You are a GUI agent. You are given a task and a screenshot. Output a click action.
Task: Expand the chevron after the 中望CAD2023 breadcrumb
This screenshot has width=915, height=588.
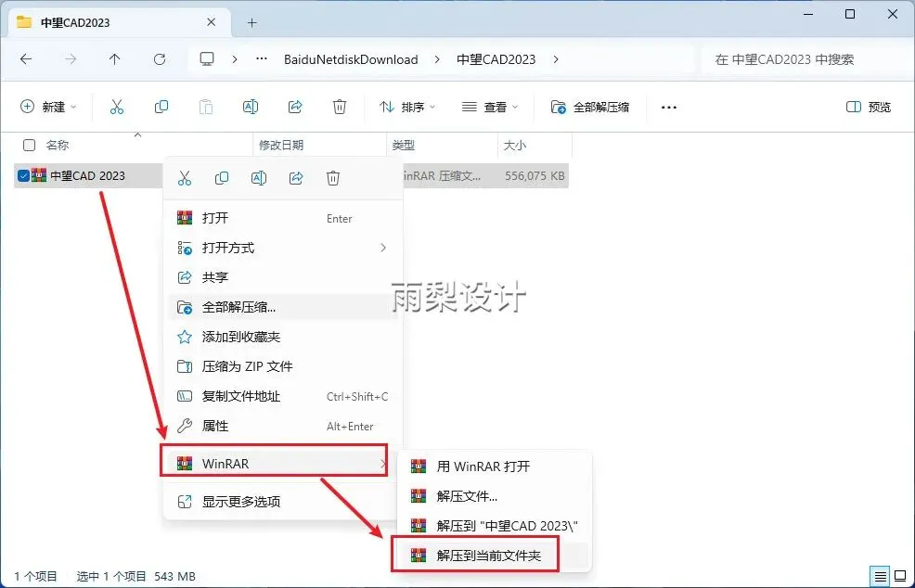click(556, 59)
